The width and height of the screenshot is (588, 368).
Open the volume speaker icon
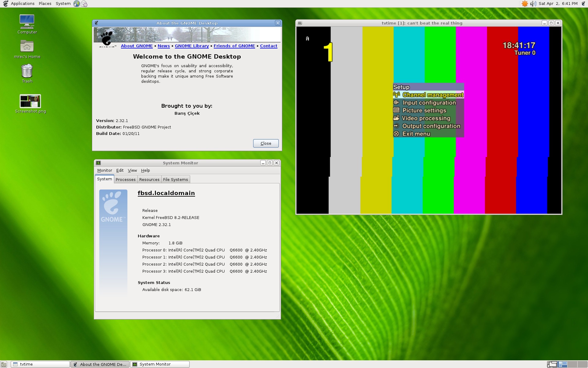533,4
